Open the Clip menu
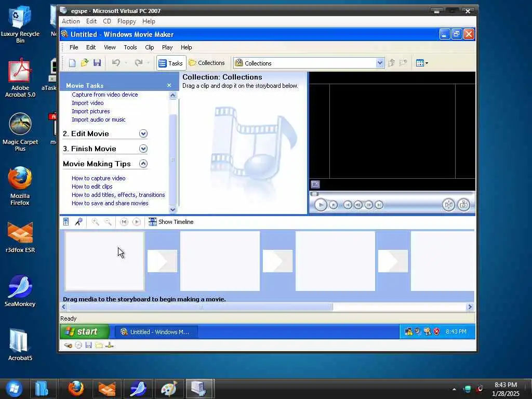The height and width of the screenshot is (399, 532). point(150,47)
